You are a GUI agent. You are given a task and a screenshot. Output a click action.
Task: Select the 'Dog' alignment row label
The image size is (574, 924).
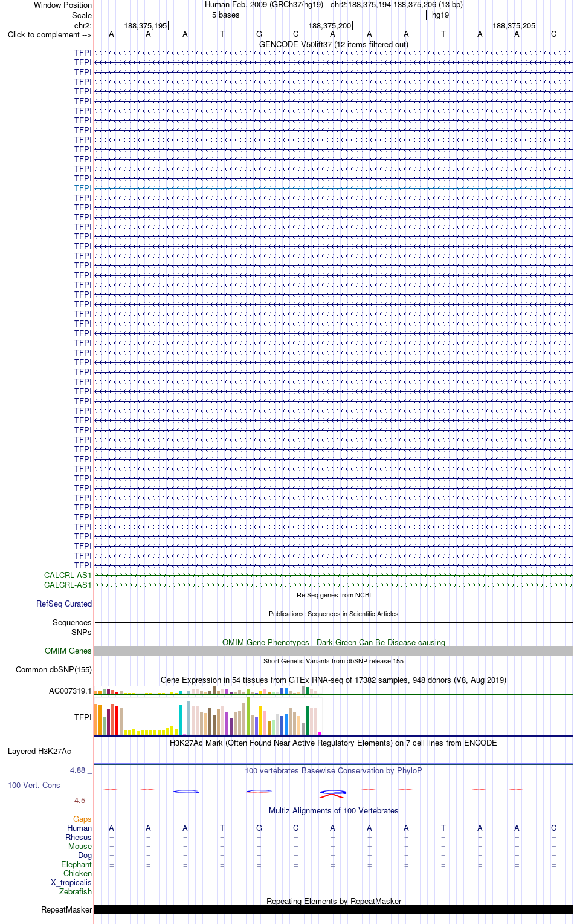(x=85, y=855)
